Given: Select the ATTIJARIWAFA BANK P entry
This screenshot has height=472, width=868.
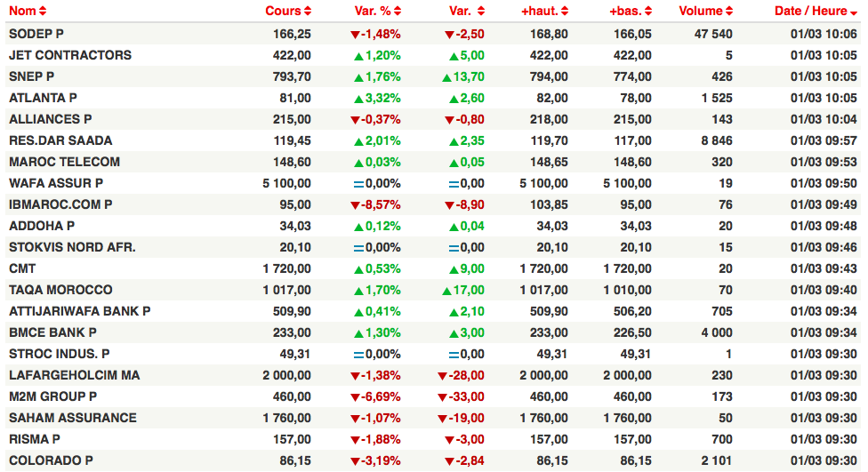Looking at the screenshot, I should coord(79,311).
